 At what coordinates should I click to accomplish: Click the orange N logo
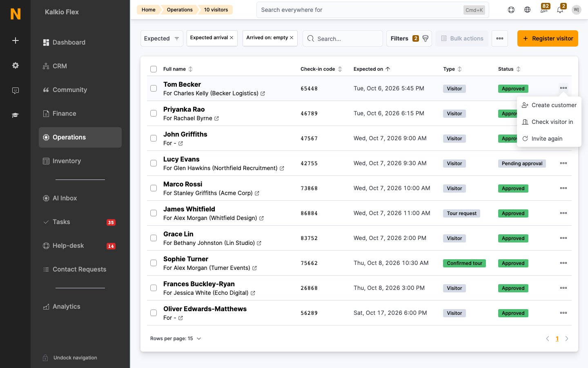(x=16, y=14)
